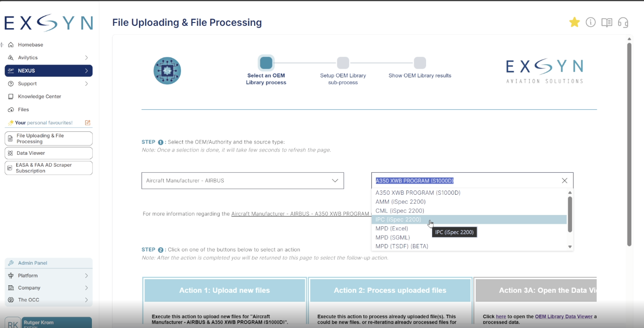Click the File Uploading favourite document icon
This screenshot has height=328, width=644.
pyautogui.click(x=10, y=138)
